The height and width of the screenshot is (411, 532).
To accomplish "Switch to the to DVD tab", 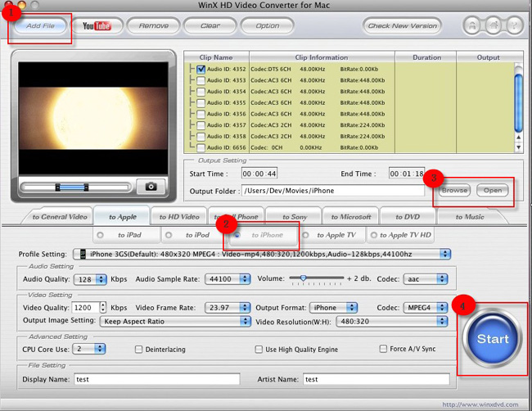I will (408, 216).
